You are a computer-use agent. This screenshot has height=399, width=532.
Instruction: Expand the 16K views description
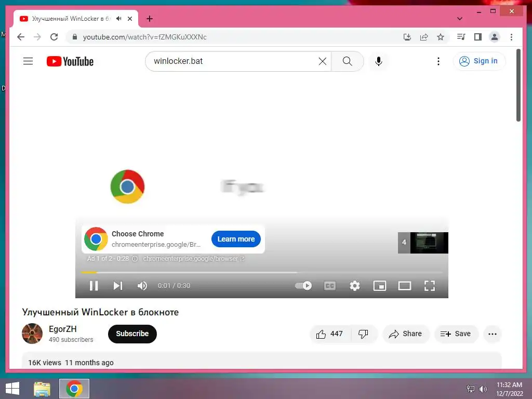click(x=262, y=361)
